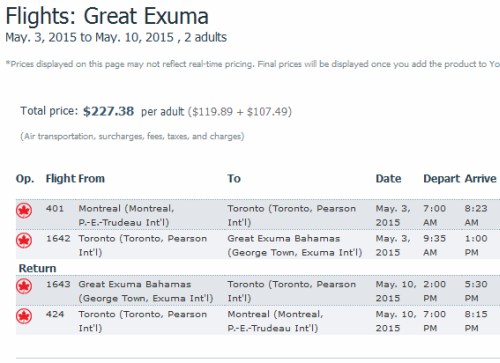Click the Date column header
Image resolution: width=500 pixels, height=363 pixels.
(x=388, y=178)
